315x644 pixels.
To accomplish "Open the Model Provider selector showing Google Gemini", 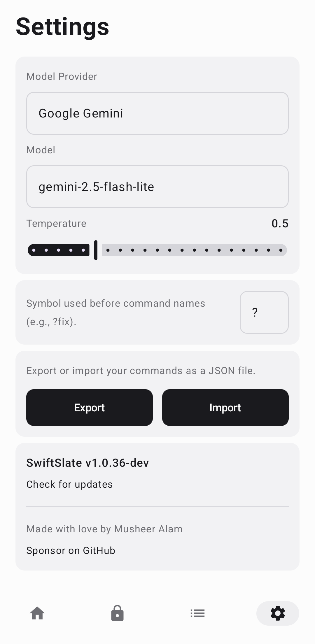I will (x=157, y=113).
